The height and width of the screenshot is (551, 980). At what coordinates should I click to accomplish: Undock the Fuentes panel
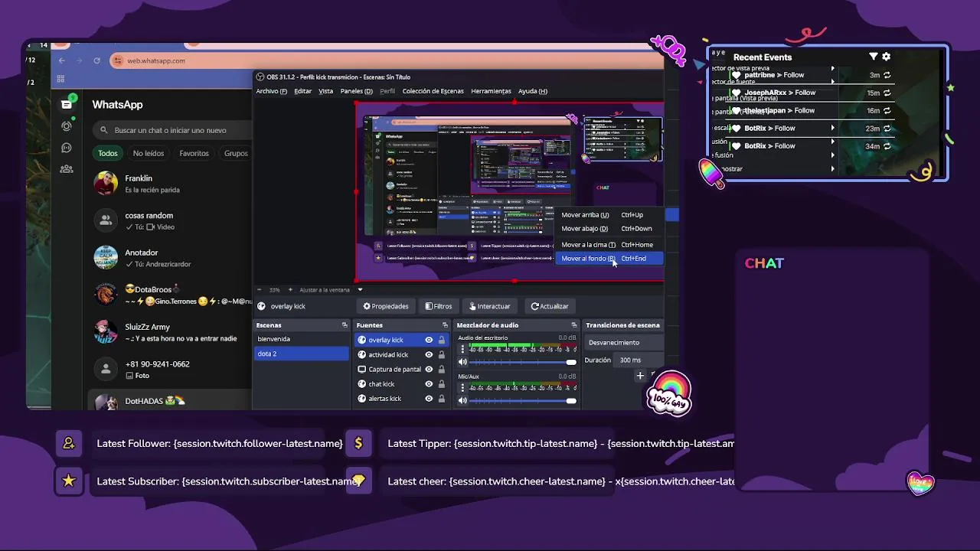pos(445,325)
